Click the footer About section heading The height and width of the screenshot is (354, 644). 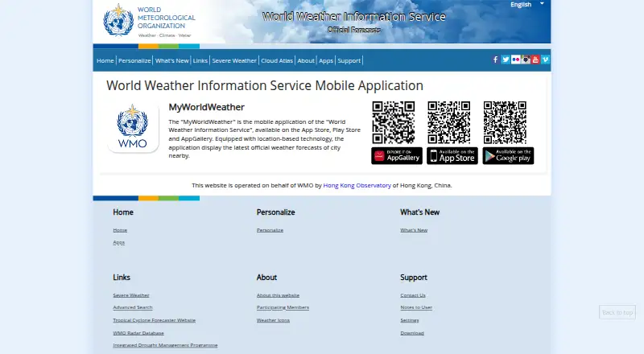click(x=266, y=278)
